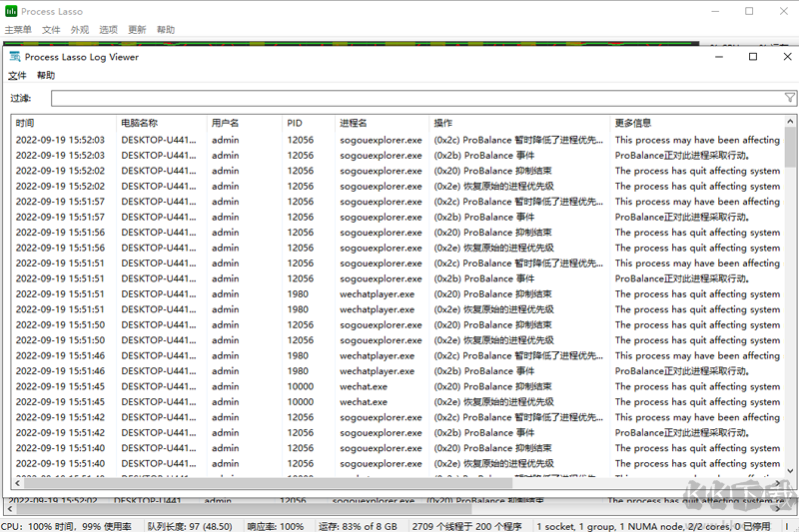Sort by the 更多信息 column header

697,123
